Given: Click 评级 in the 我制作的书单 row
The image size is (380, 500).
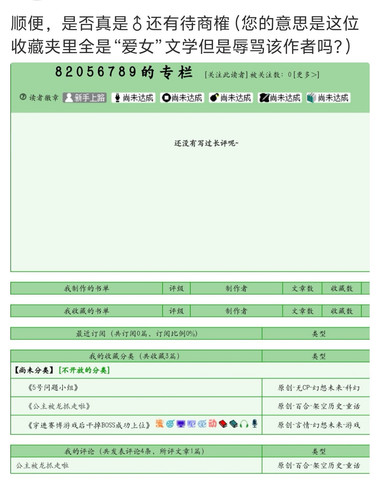Looking at the screenshot, I should pos(176,288).
